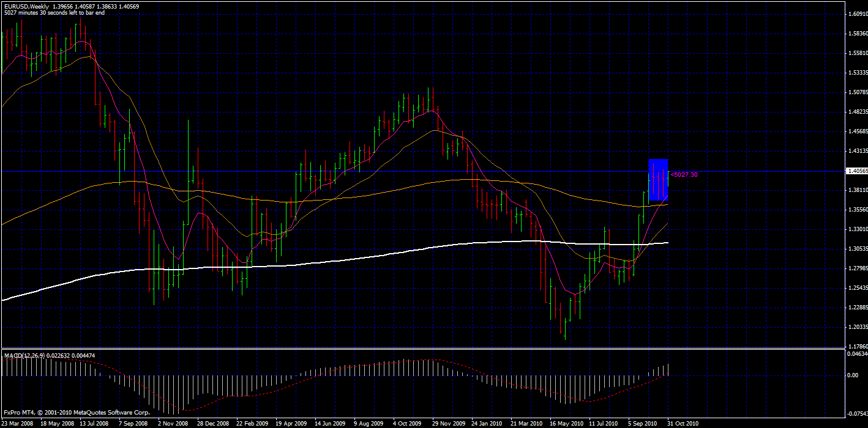Click the 5 Sep 2010 date label

point(643,423)
